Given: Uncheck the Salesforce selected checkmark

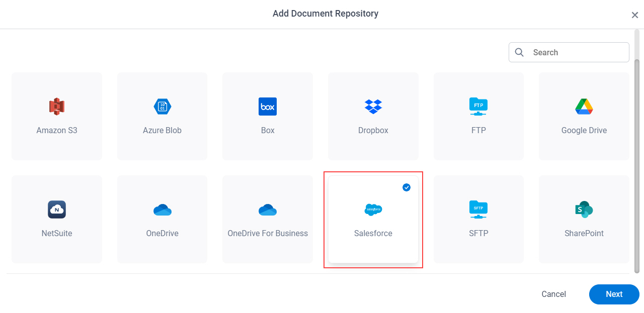Looking at the screenshot, I should pyautogui.click(x=407, y=187).
